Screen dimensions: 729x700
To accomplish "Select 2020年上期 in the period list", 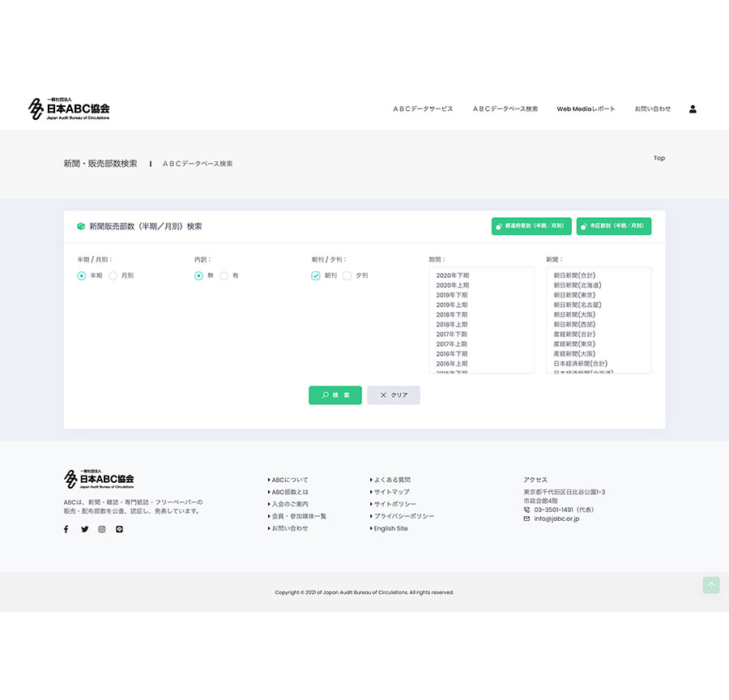I will [x=481, y=285].
